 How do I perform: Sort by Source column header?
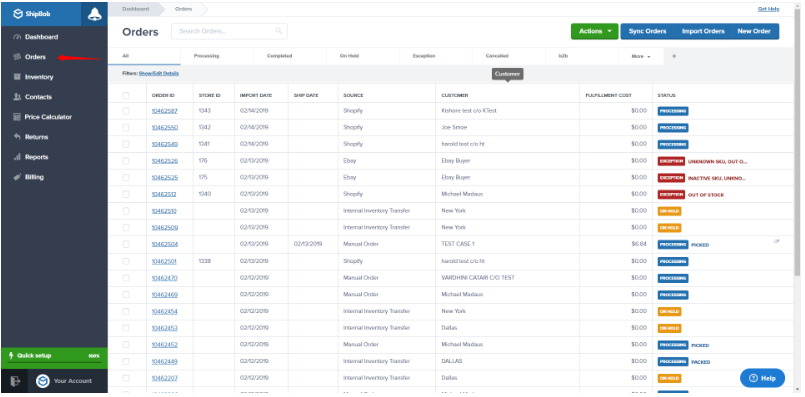click(353, 96)
